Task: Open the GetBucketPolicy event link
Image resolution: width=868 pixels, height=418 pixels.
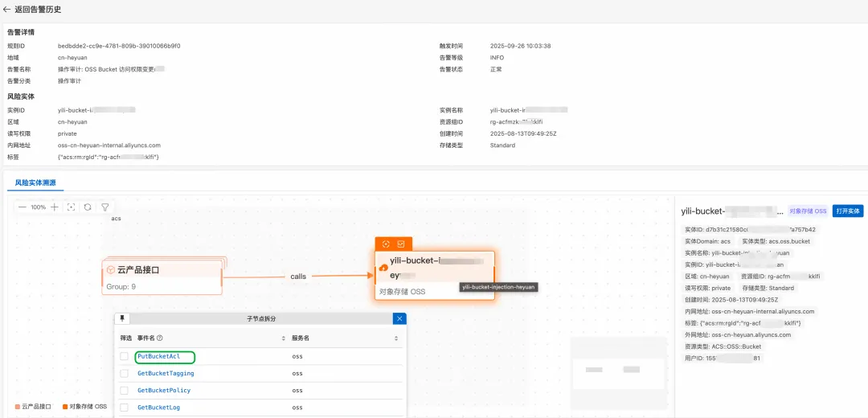Action: tap(164, 391)
